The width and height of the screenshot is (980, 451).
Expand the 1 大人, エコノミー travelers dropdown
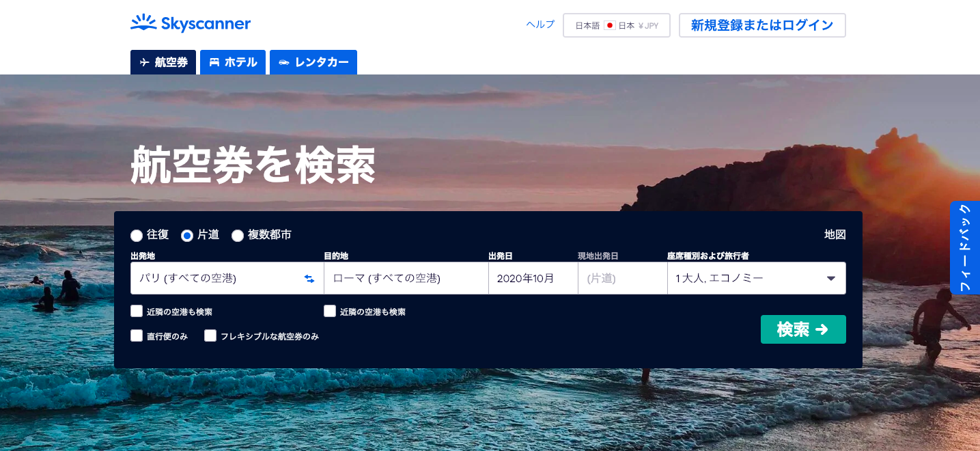(756, 278)
